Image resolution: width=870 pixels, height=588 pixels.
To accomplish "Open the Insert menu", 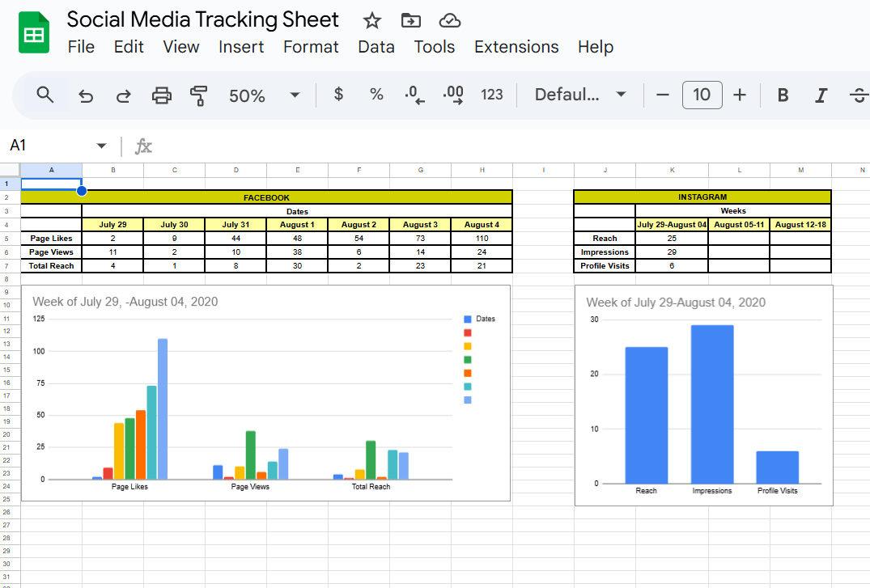I will tap(241, 47).
